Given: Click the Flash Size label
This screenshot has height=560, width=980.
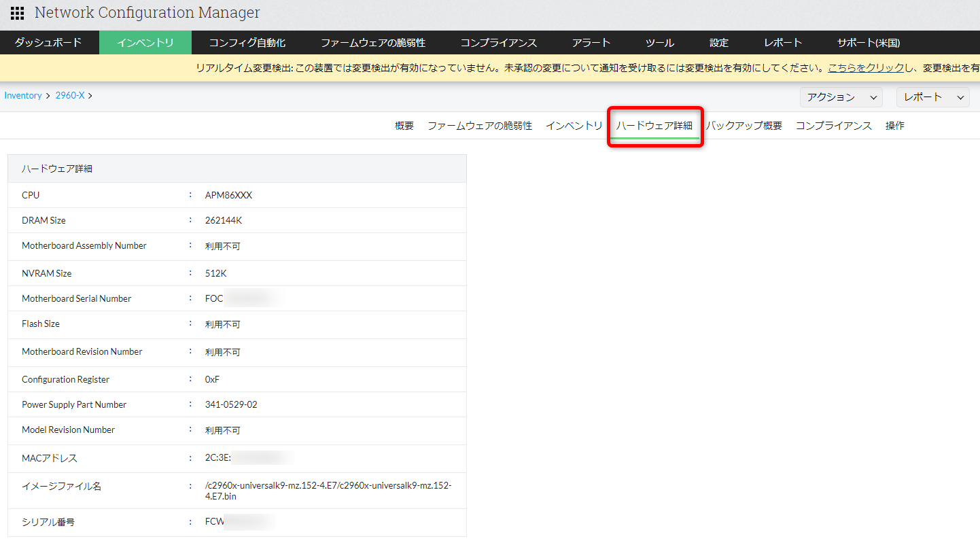Looking at the screenshot, I should 41,323.
